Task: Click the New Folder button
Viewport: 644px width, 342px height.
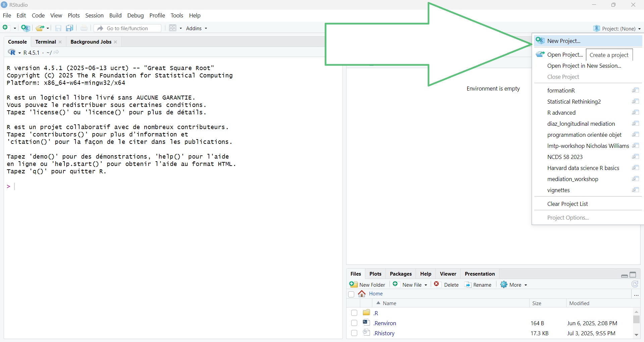Action: [x=367, y=285]
